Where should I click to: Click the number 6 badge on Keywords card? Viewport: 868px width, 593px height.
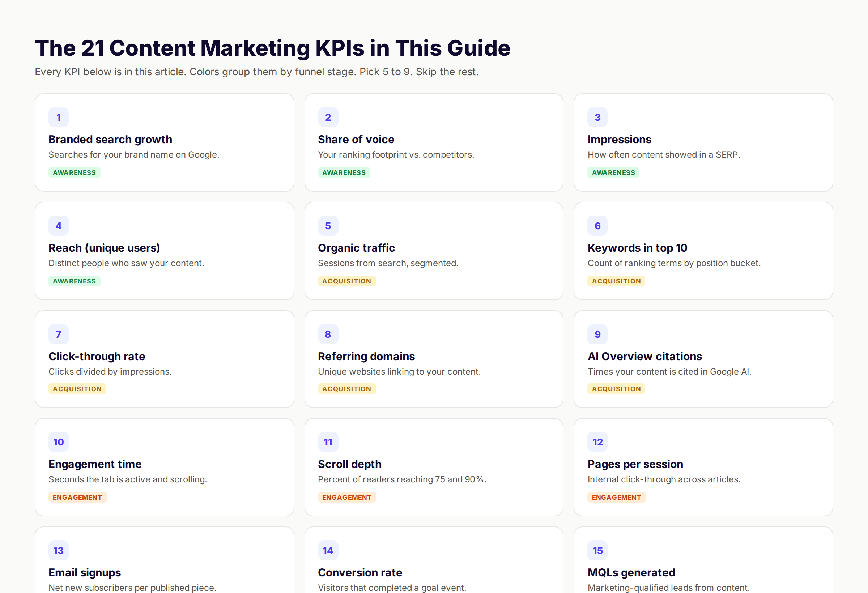(597, 226)
